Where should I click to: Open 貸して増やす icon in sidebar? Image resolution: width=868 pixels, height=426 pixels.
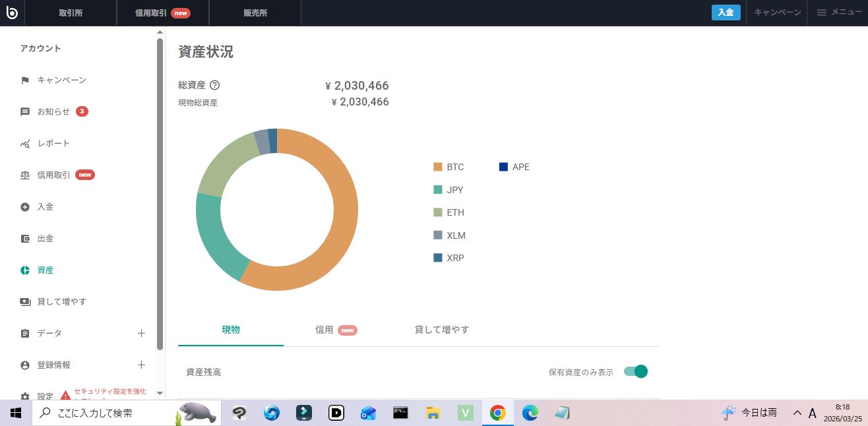(25, 302)
